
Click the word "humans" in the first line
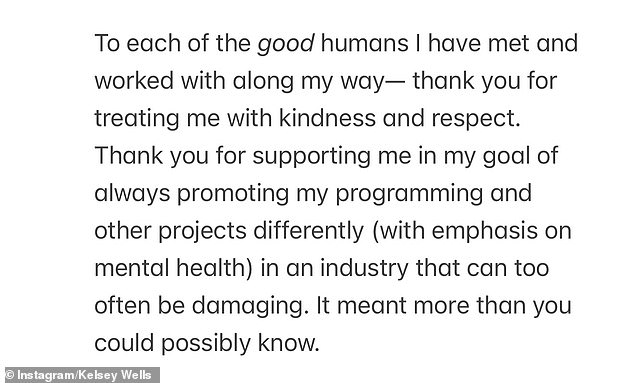pyautogui.click(x=364, y=43)
